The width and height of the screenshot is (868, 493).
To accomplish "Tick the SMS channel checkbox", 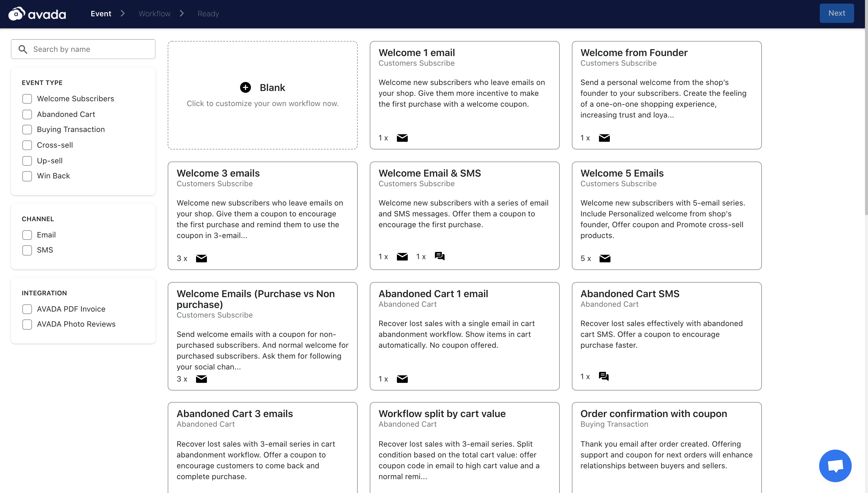I will pos(27,250).
